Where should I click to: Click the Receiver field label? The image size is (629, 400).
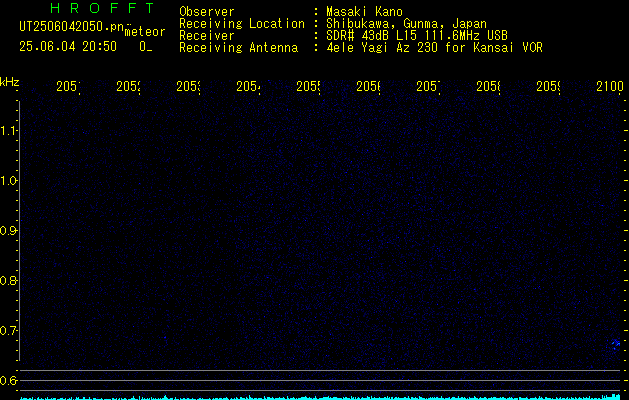pyautogui.click(x=207, y=36)
